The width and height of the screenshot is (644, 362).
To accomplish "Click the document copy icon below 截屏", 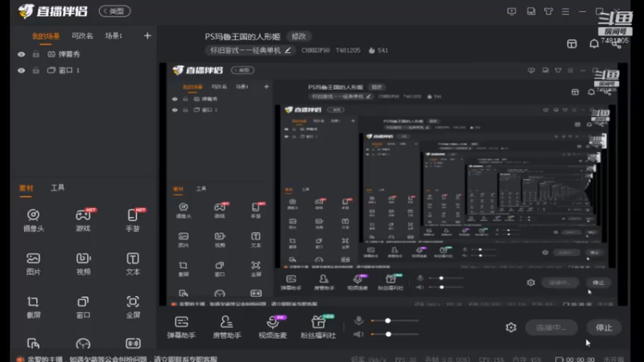I will pyautogui.click(x=33, y=343).
